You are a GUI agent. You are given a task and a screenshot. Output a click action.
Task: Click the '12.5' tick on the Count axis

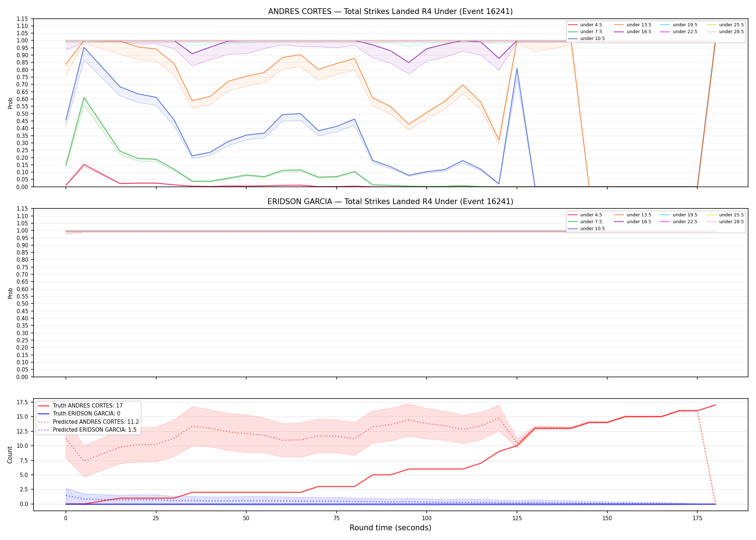(23, 431)
